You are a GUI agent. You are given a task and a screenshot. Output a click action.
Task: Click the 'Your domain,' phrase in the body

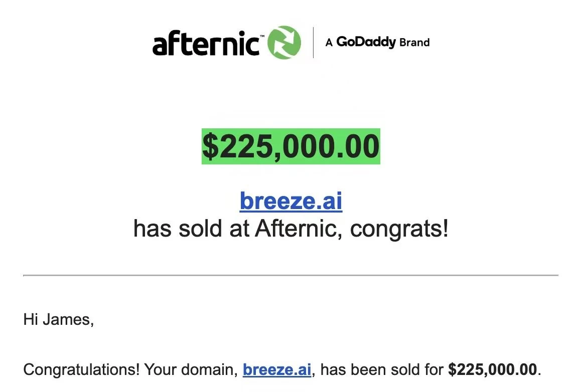(191, 369)
